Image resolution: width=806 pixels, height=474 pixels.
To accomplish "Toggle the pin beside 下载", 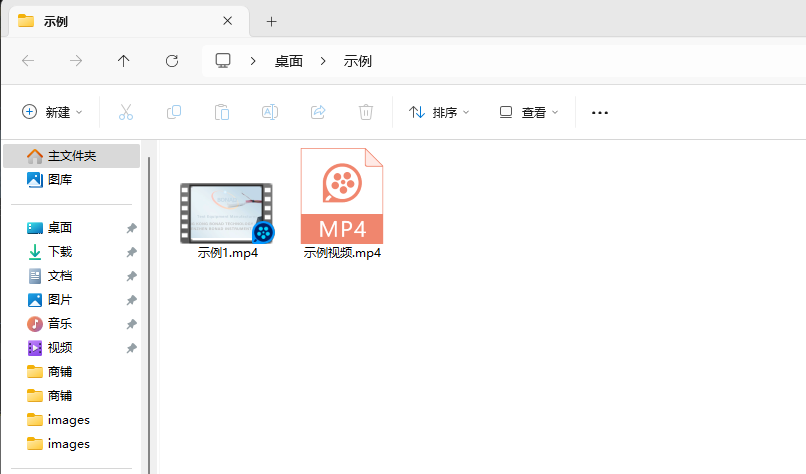I will coord(132,252).
